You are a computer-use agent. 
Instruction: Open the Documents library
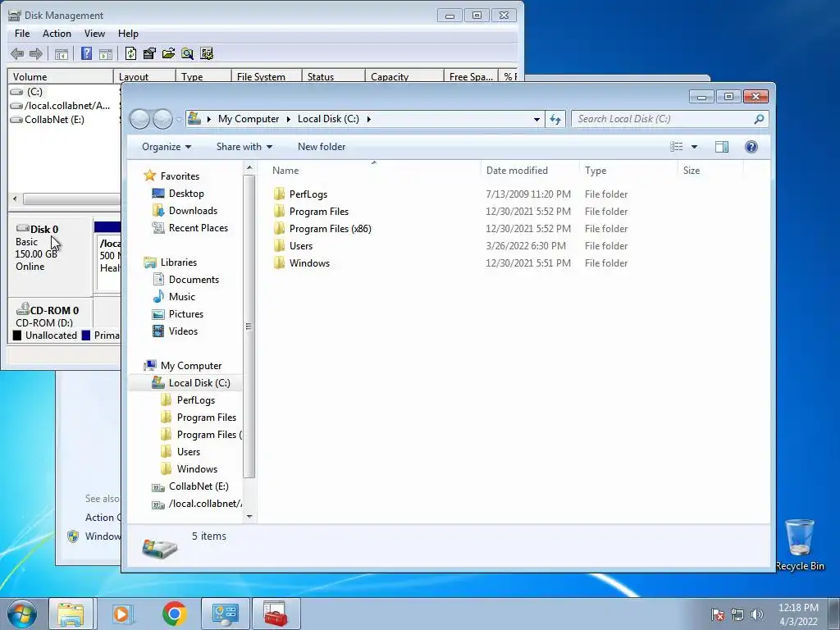194,280
